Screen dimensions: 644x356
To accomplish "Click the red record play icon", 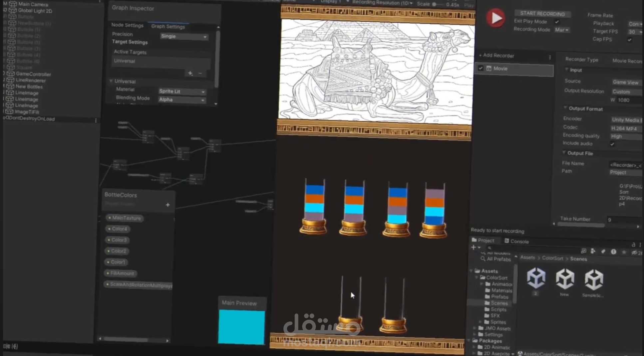I will tap(495, 18).
